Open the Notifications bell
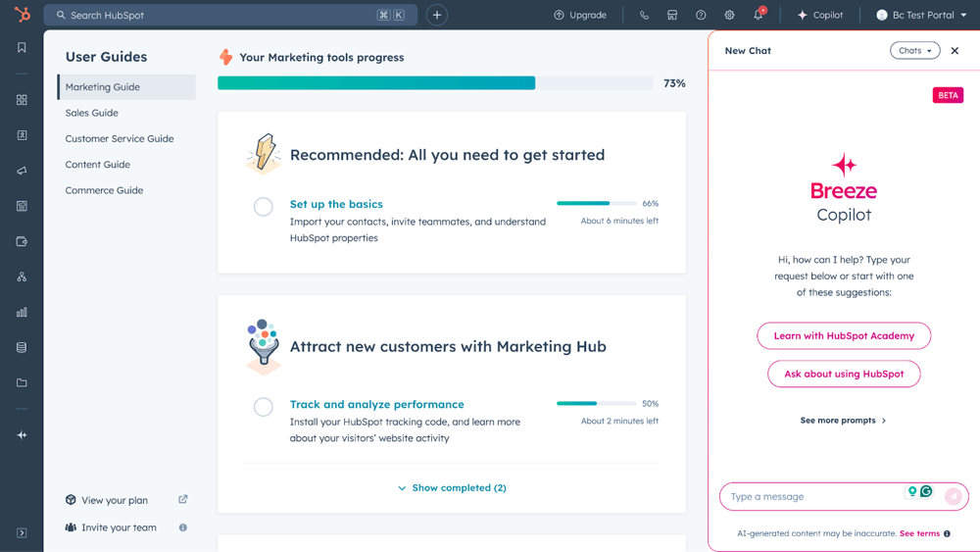 (x=759, y=15)
